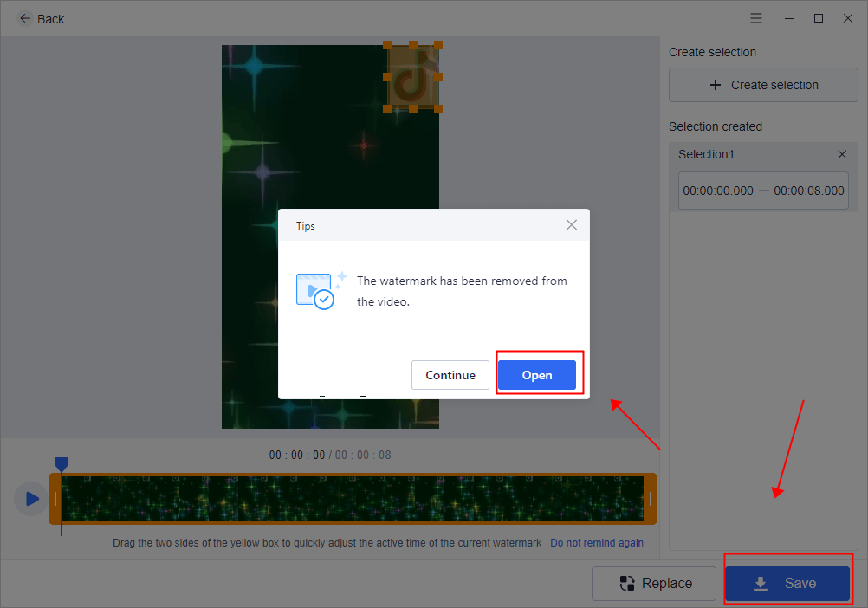Image resolution: width=868 pixels, height=608 pixels.
Task: Save the video with the Save button
Action: click(787, 583)
